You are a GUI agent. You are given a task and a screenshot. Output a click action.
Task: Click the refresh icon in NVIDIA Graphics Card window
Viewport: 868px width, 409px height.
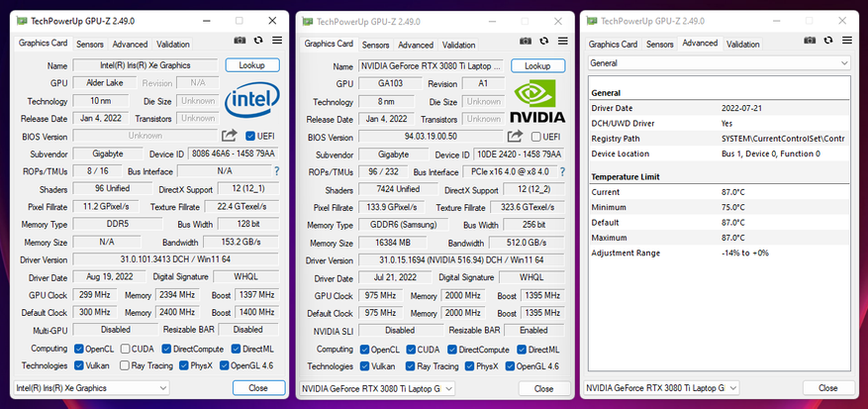[x=544, y=41]
